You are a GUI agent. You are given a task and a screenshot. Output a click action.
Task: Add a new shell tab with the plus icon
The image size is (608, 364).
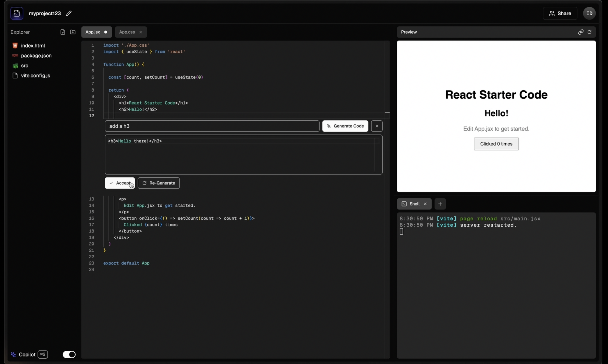(440, 204)
